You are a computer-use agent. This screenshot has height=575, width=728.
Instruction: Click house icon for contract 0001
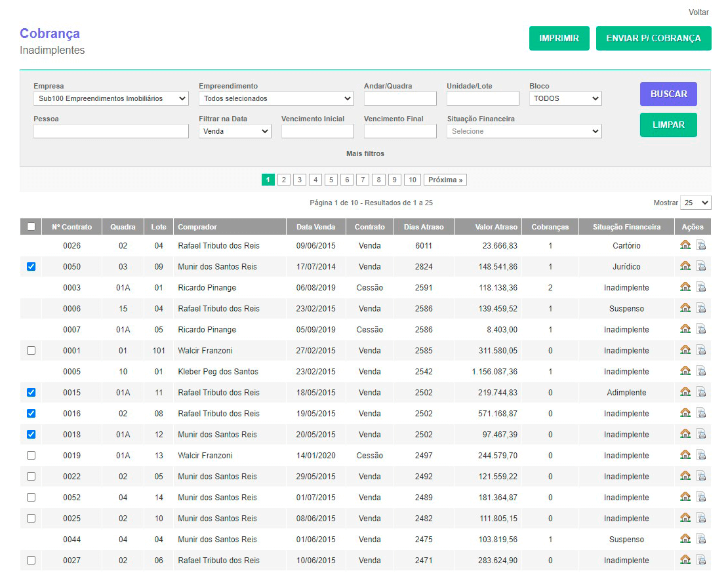(x=685, y=351)
